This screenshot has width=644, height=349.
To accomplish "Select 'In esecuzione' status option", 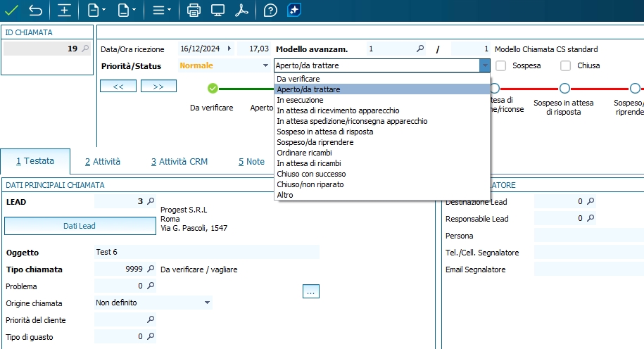I will (x=382, y=100).
